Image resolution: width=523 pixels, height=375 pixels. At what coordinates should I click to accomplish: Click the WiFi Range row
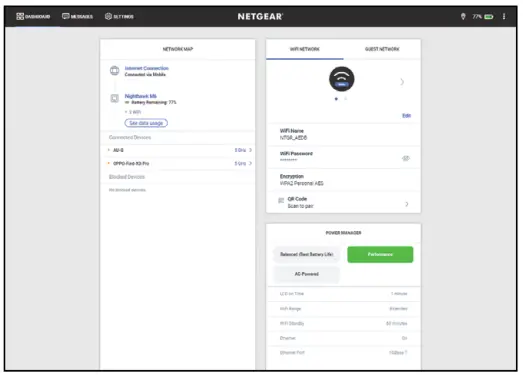(x=344, y=309)
